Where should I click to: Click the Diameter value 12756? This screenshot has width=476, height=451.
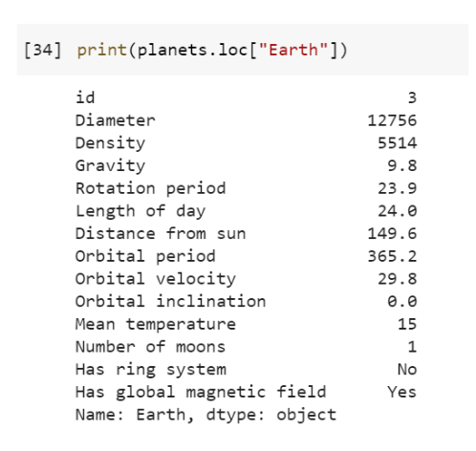point(392,120)
